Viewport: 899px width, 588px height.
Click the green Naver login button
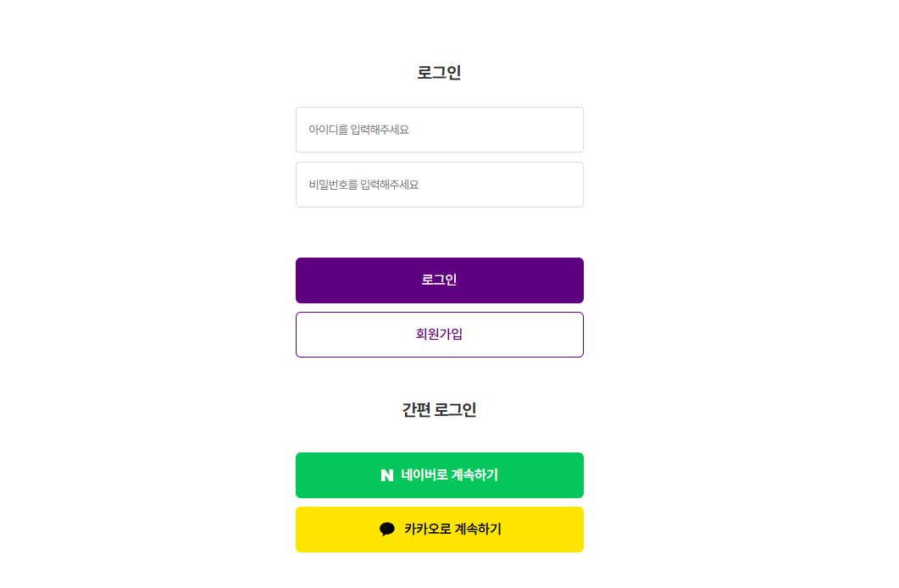[x=439, y=474]
